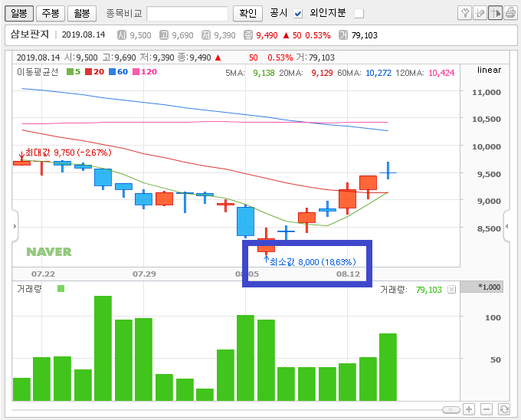This screenshot has width=521, height=420.
Task: Select the drawing pencil tool icon
Action: [480, 13]
